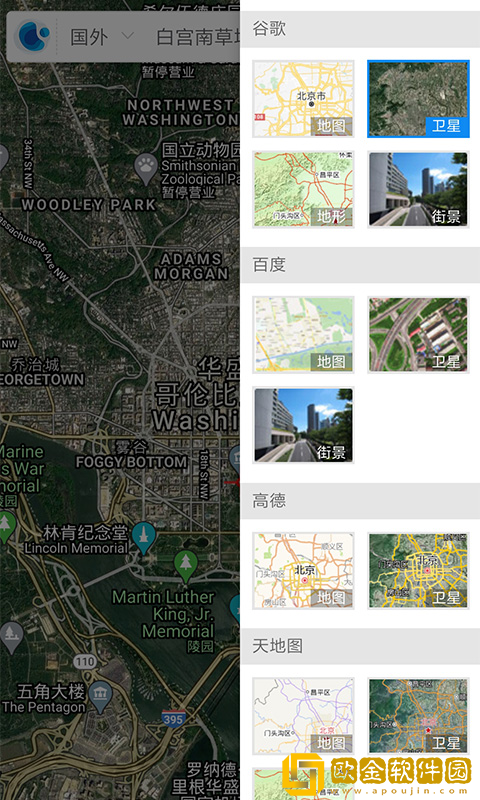This screenshot has height=800, width=480.
Task: Tap the blue app logo icon
Action: coord(33,36)
